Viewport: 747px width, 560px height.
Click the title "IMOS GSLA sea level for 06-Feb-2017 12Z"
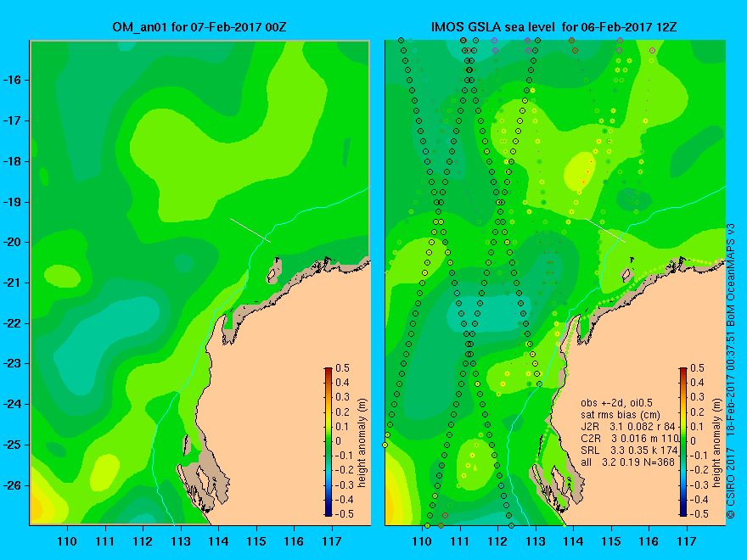coord(553,26)
